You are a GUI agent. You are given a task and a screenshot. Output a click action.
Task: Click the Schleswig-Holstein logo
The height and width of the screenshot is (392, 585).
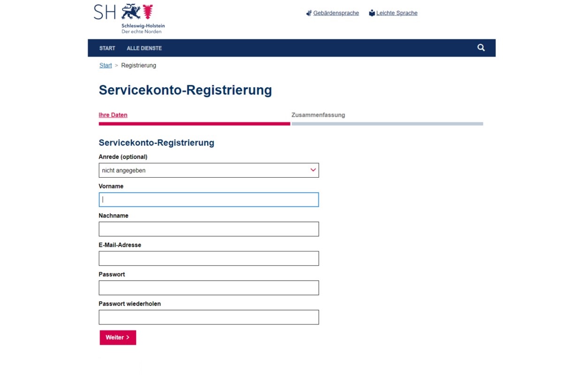(x=129, y=19)
